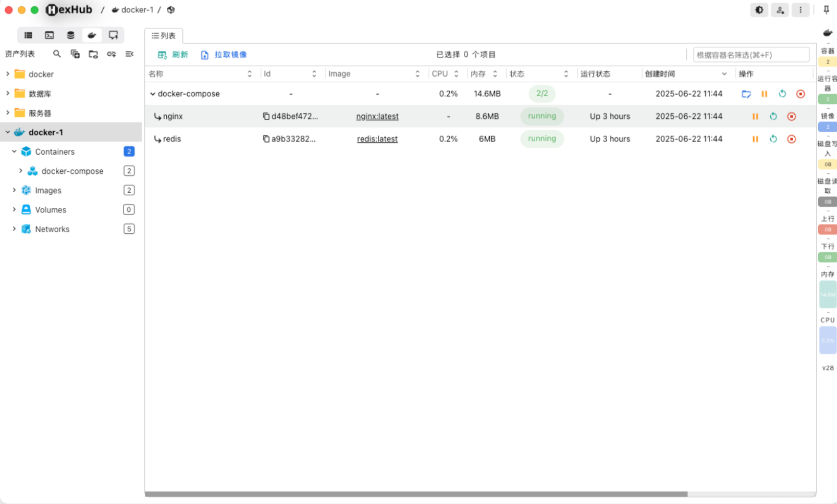Click the Docker whale icon in the stats bar
This screenshot has height=504, width=837.
pos(828,33)
